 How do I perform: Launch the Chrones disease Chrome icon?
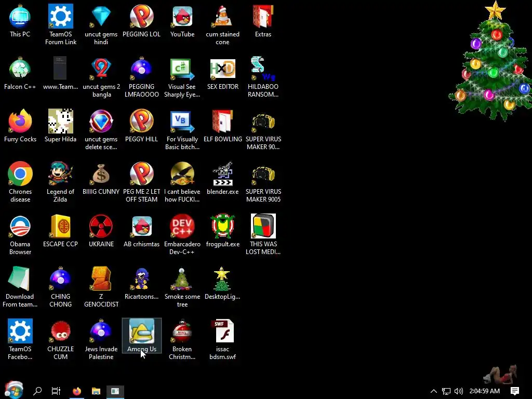20,182
